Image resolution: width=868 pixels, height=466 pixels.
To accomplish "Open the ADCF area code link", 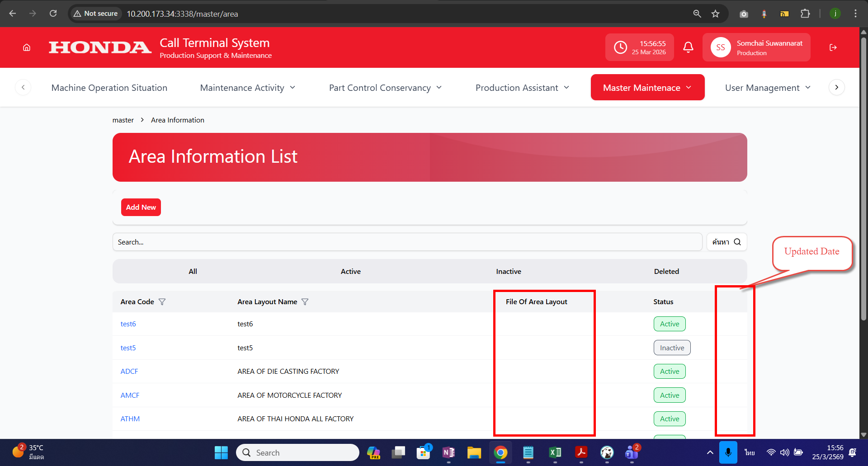I will click(129, 372).
